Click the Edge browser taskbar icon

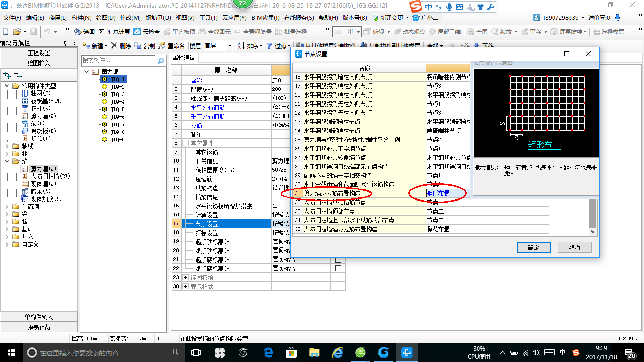point(269,353)
